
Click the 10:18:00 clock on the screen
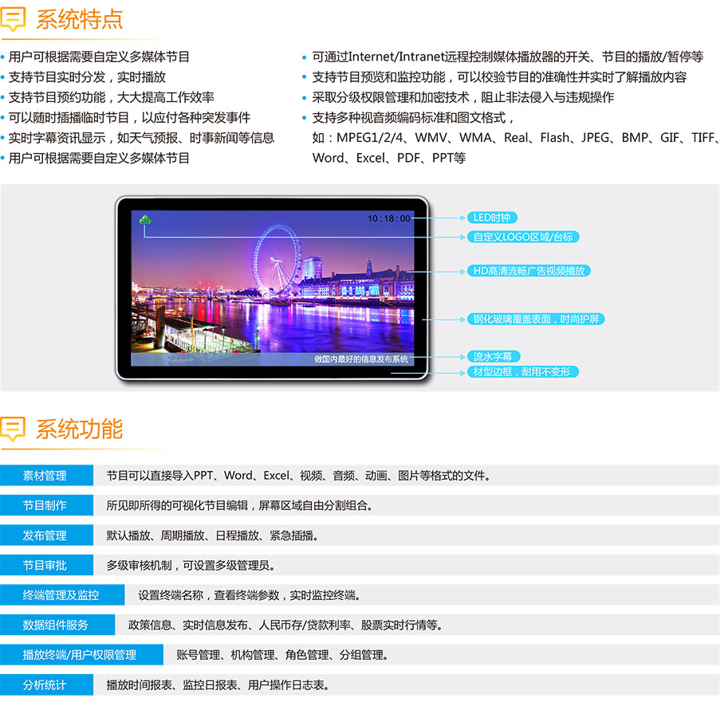pos(388,218)
